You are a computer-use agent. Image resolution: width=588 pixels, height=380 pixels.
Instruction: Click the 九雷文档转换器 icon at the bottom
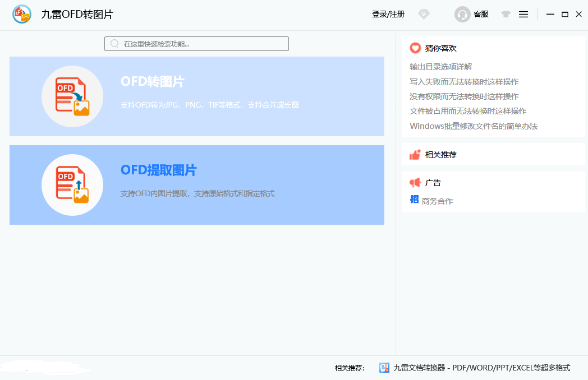coord(384,367)
